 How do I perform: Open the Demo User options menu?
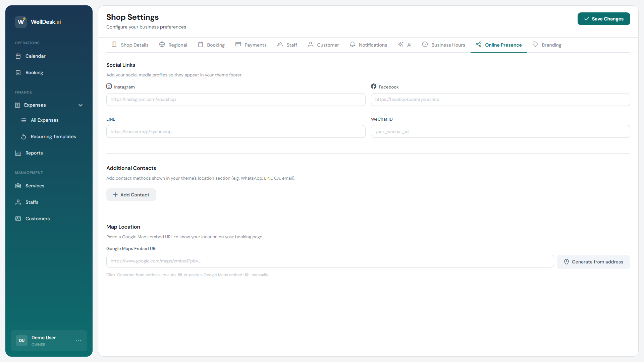(x=78, y=341)
